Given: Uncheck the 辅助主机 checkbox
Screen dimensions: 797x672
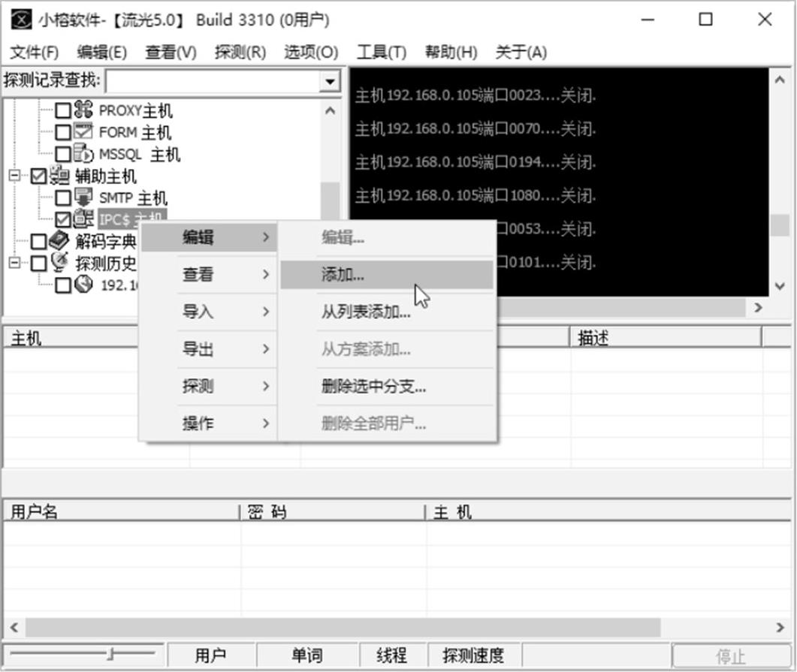Looking at the screenshot, I should click(38, 176).
